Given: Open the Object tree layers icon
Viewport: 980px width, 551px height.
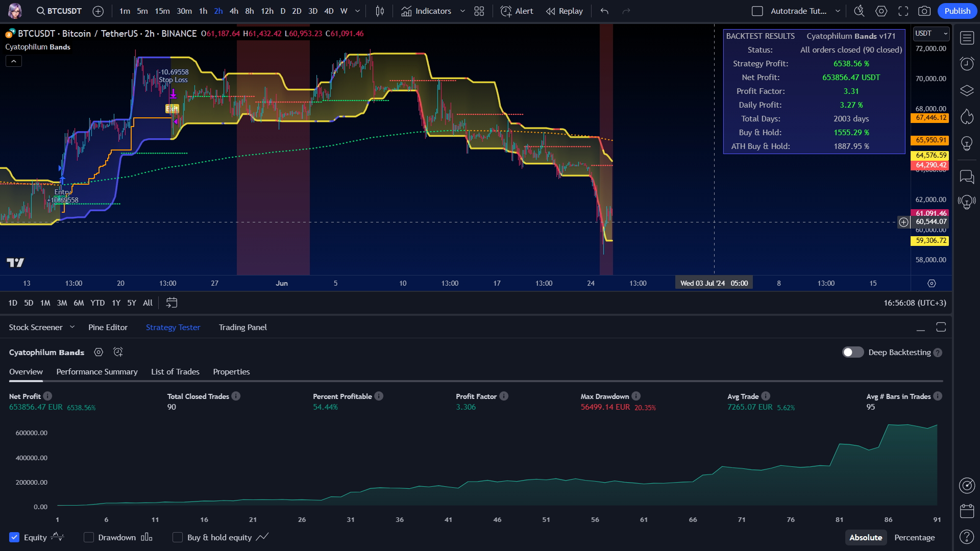Looking at the screenshot, I should coord(967,91).
